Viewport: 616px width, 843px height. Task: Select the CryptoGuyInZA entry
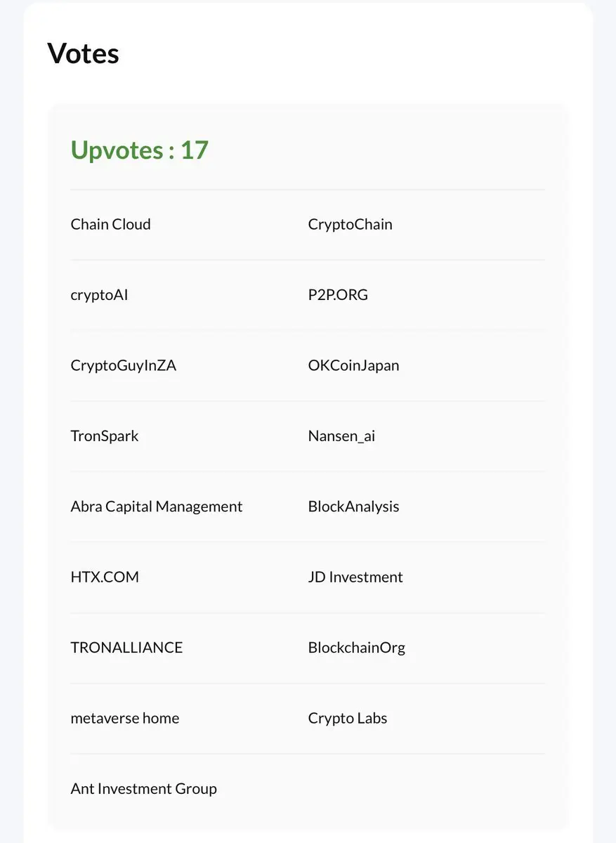[x=124, y=366]
